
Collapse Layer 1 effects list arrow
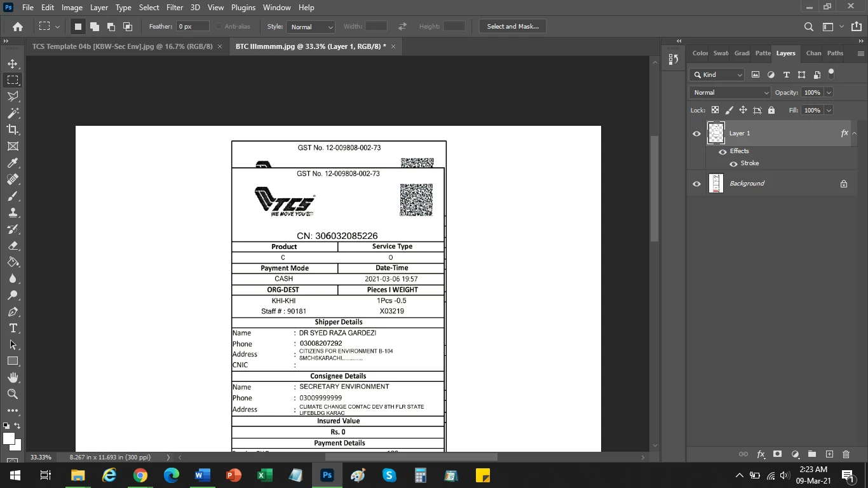854,133
